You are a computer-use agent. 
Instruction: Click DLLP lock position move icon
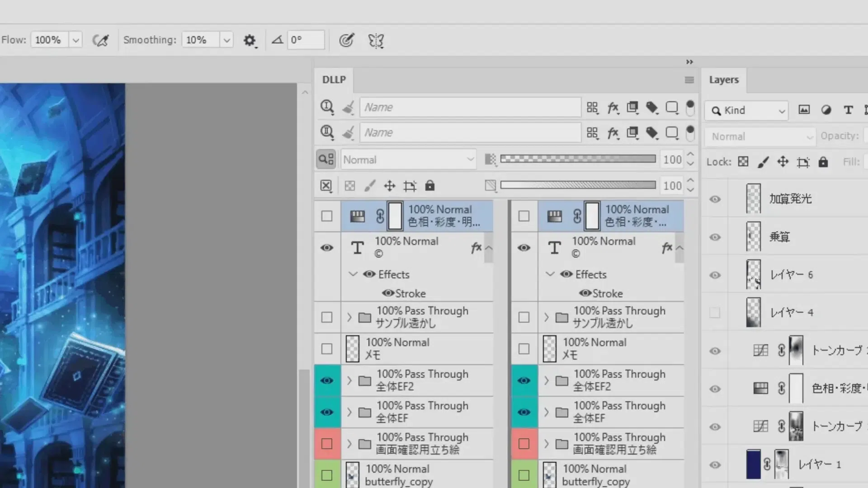point(390,186)
